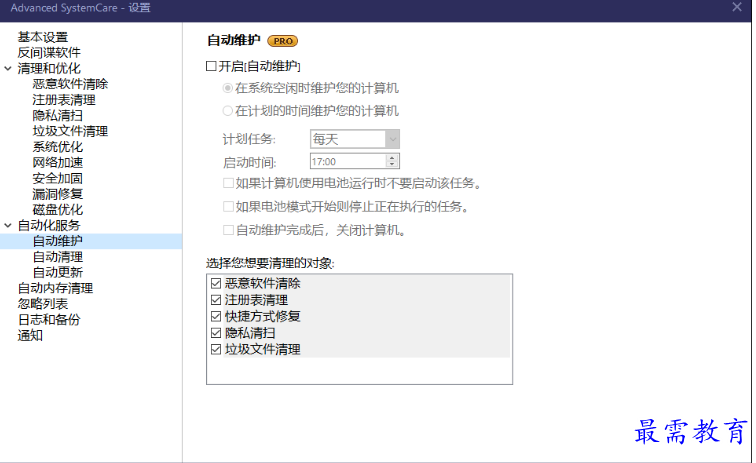Image resolution: width=756 pixels, height=463 pixels.
Task: Open 自动更新 settings
Action: pyautogui.click(x=58, y=272)
